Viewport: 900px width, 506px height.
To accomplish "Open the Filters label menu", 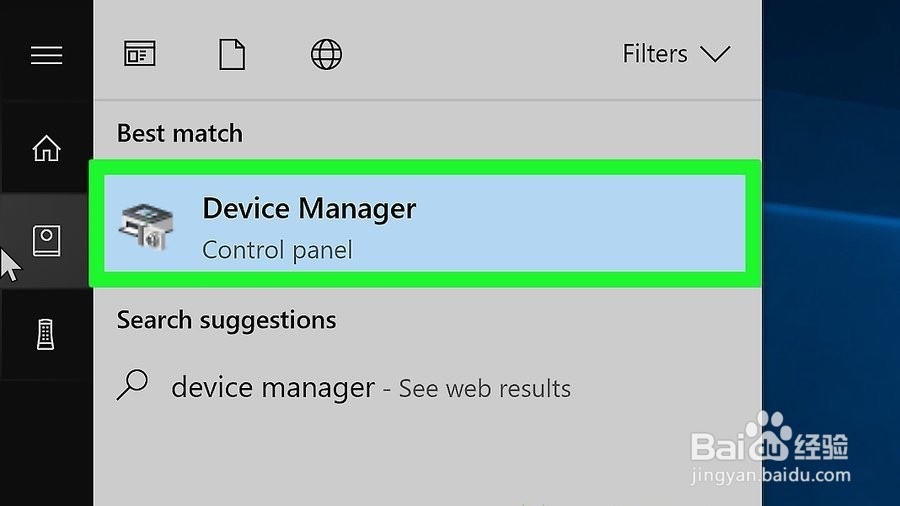I will (655, 54).
